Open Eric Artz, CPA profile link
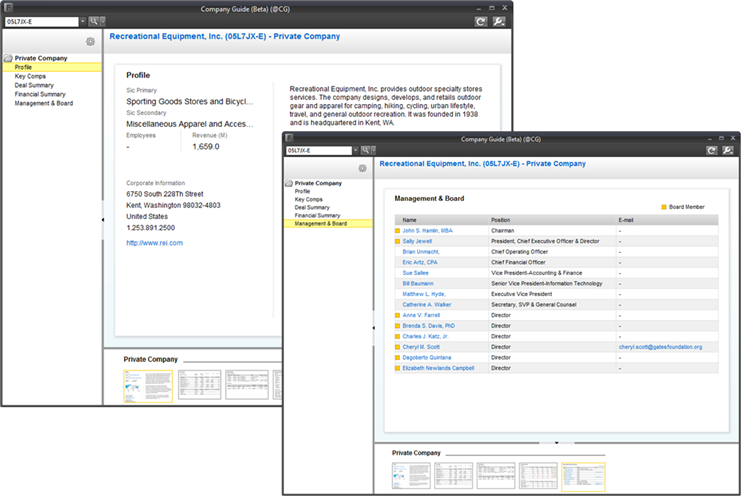This screenshot has width=745, height=500. pos(420,262)
